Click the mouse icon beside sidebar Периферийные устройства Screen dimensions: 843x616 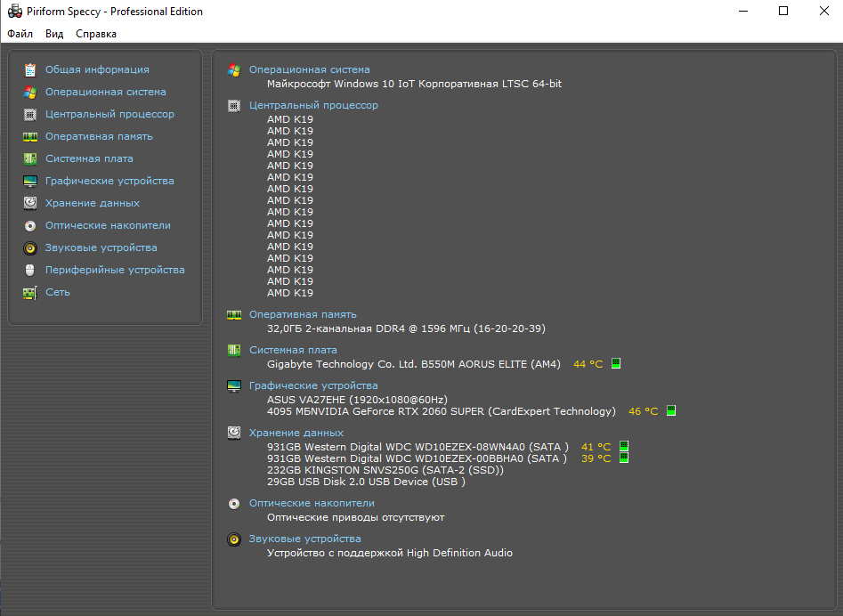(x=30, y=270)
